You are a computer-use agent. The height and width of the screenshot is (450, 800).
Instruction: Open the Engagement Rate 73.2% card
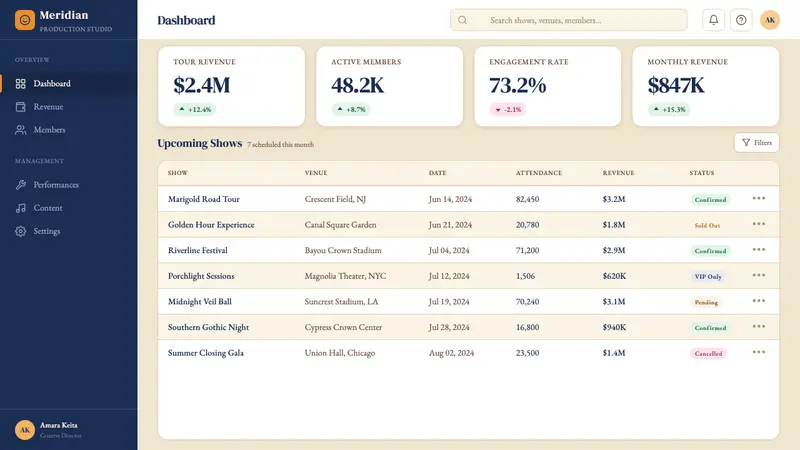click(548, 86)
